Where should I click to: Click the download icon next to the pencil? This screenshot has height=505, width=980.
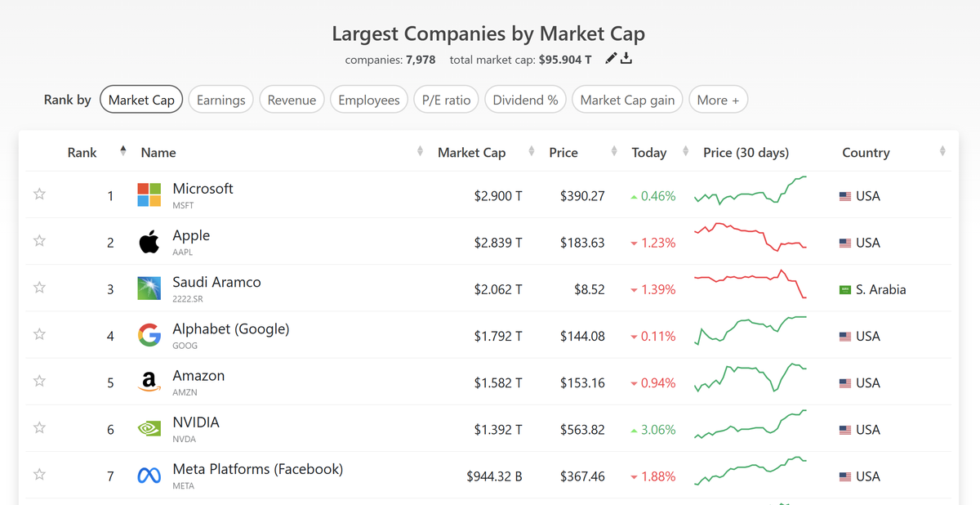click(626, 58)
